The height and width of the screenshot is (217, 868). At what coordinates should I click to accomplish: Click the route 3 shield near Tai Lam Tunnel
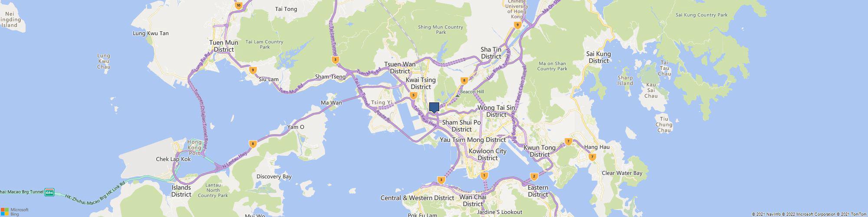(x=335, y=60)
